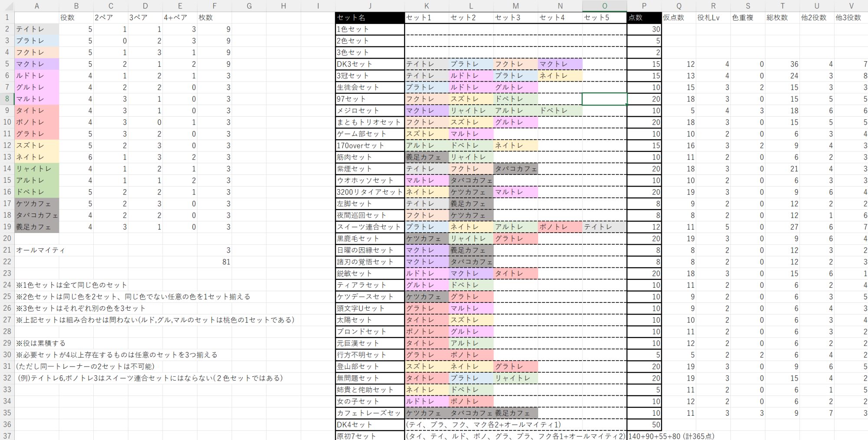Select the column J header
The height and width of the screenshot is (440, 868).
tap(370, 6)
